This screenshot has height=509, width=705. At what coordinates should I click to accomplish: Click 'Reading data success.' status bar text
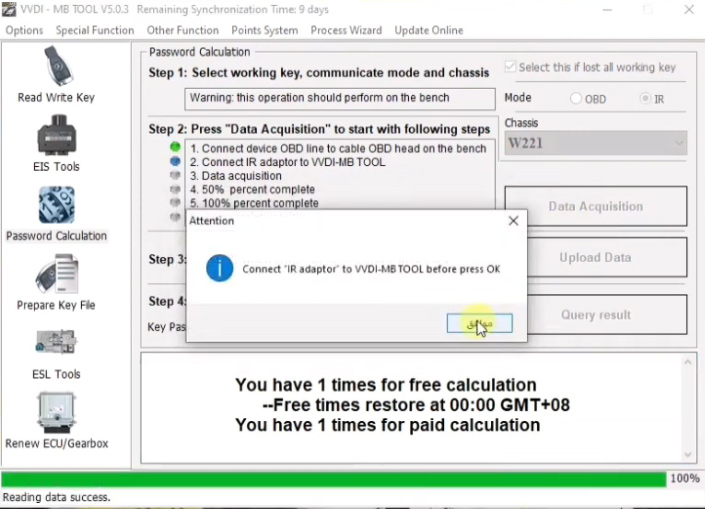[x=56, y=497]
